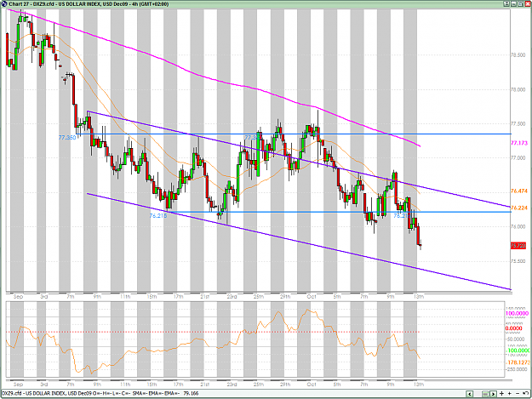Click the 77.500 price axis label
The image size is (532, 399).
click(518, 124)
